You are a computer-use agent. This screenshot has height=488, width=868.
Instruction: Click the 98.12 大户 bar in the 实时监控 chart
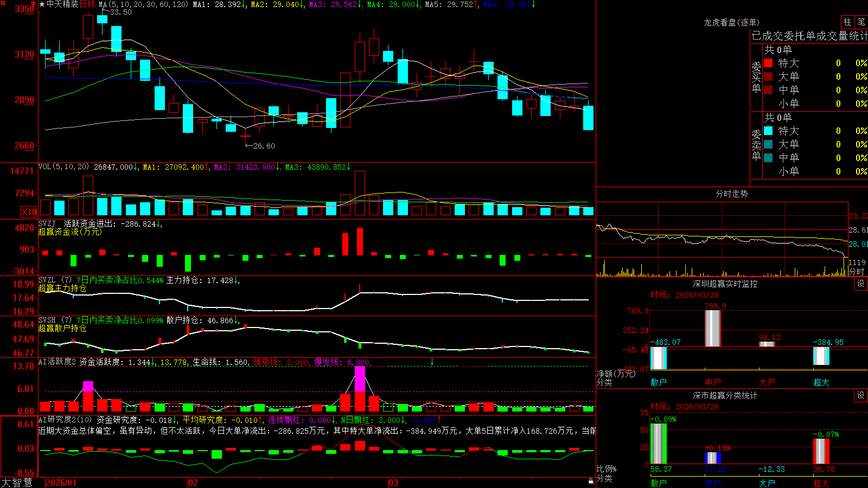point(767,344)
